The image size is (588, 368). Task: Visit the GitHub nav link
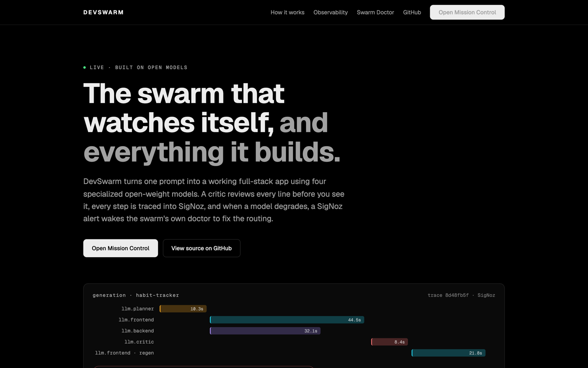(x=412, y=12)
